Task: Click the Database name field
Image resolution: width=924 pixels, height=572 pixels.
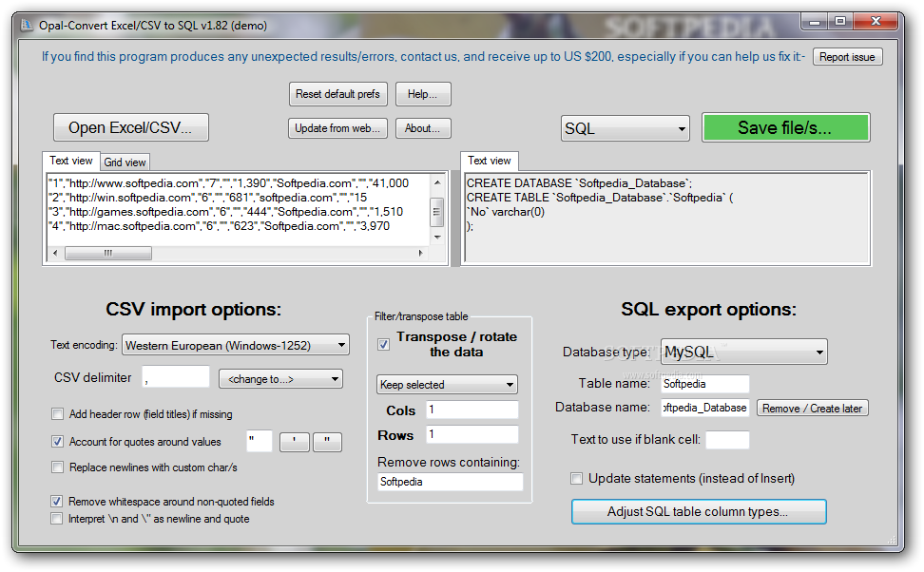Action: coord(704,408)
